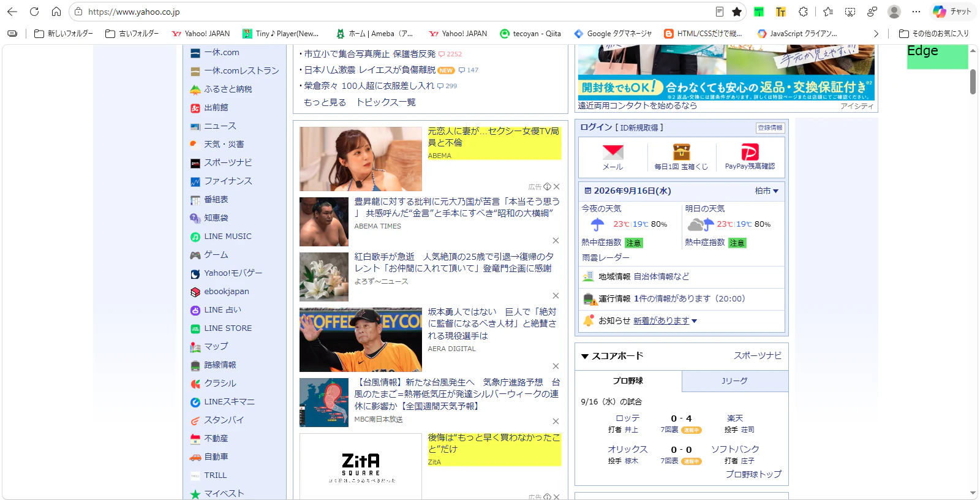Image resolution: width=980 pixels, height=500 pixels.
Task: Open the Extensions puzzle icon
Action: (x=803, y=12)
